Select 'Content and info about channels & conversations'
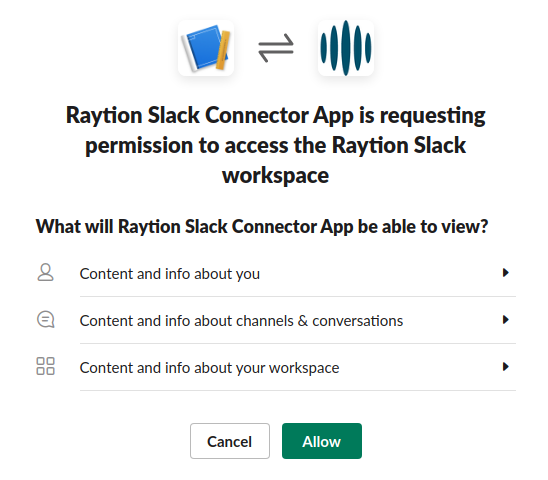The image size is (548, 480). point(241,321)
